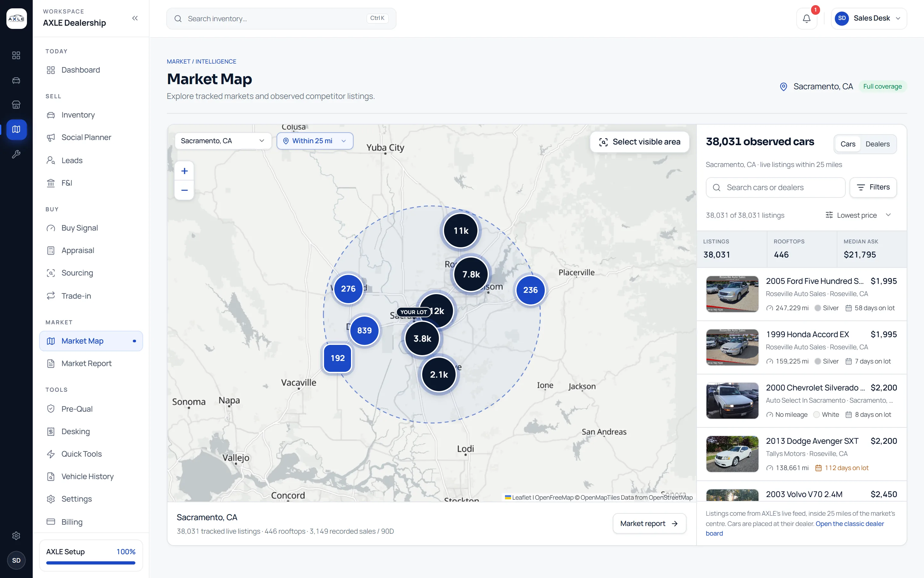Switch to the Cars view
This screenshot has width=924, height=578.
point(848,144)
